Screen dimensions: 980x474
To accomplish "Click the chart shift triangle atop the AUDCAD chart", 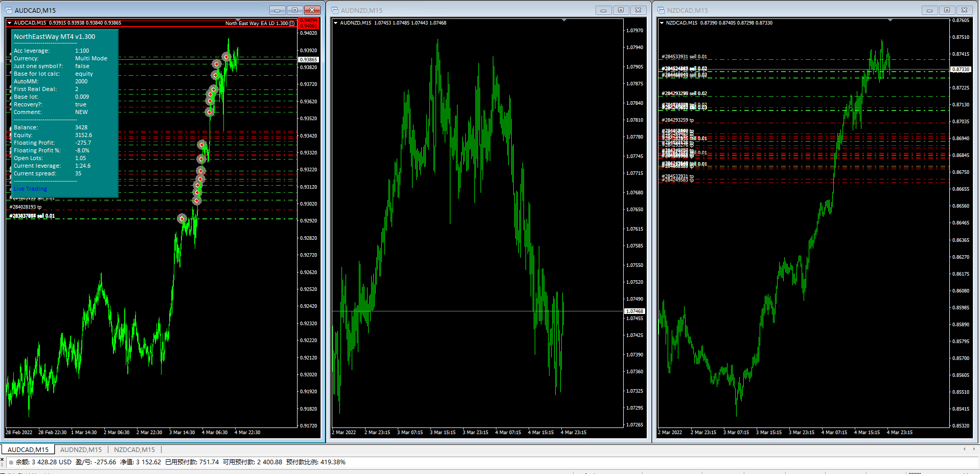I will pos(238,20).
